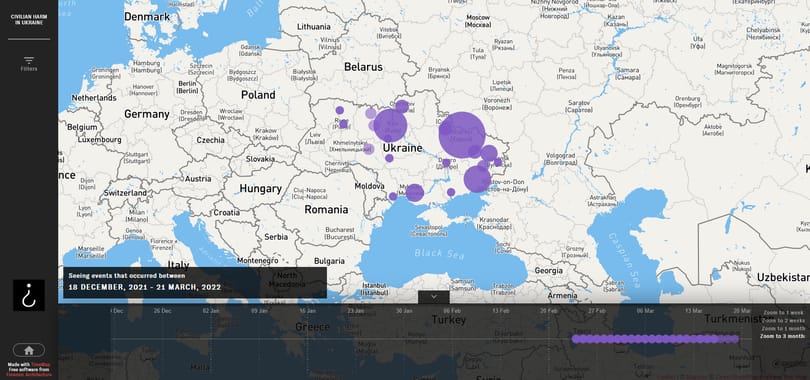Screen dimensions: 810x380
Task: Click the 06 Feb tick on the timeline
Action: point(452,311)
